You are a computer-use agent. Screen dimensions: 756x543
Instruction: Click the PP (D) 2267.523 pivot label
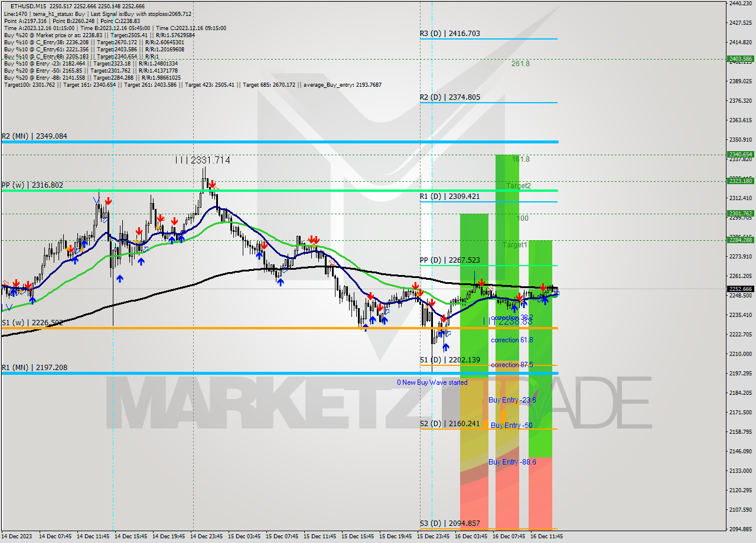pyautogui.click(x=450, y=260)
